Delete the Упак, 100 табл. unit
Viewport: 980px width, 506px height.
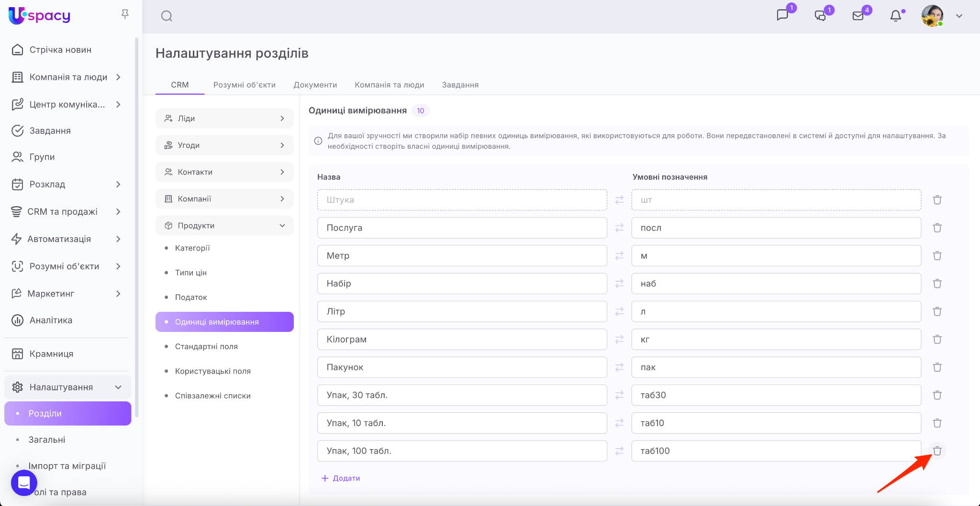[x=937, y=451]
